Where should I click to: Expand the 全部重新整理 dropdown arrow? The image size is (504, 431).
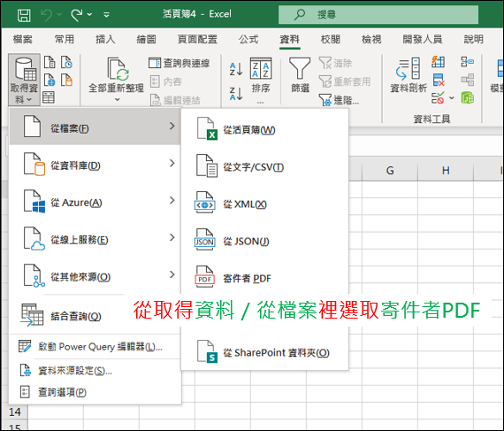point(117,99)
